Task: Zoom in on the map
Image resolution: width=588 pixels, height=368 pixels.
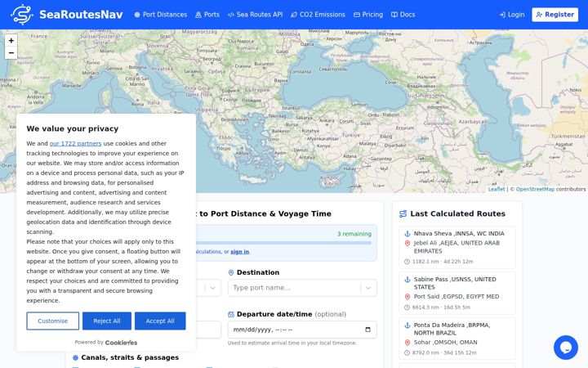Action: pyautogui.click(x=11, y=40)
